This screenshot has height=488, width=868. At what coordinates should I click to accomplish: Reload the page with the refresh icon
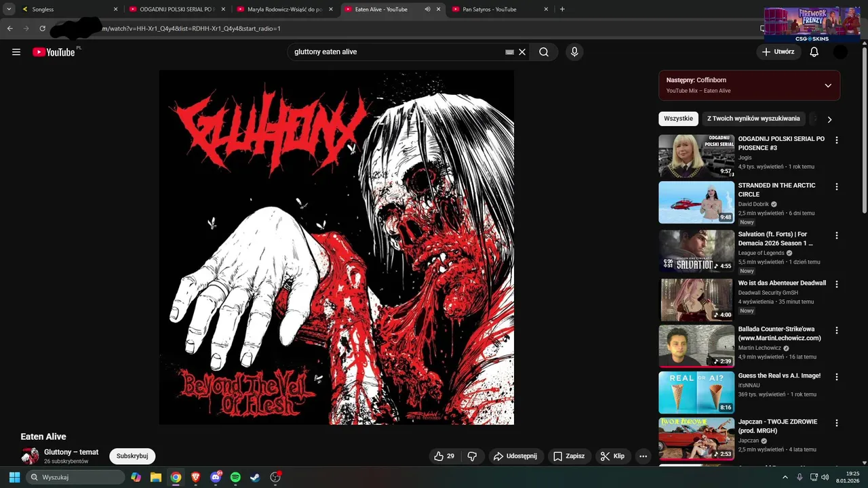42,28
